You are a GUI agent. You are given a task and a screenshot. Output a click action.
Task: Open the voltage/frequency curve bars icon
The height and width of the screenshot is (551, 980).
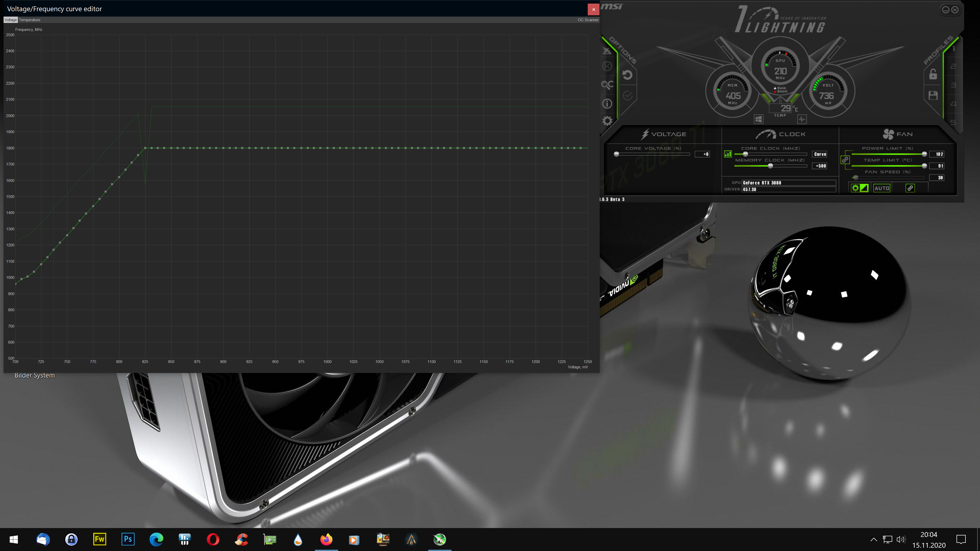(x=728, y=154)
